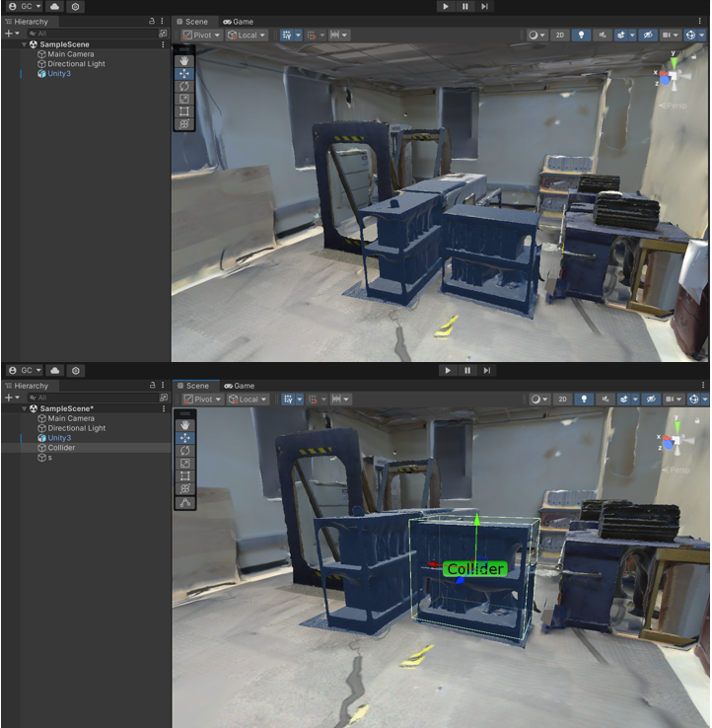Click the lock icon on the top Hierarchy panel

[152, 22]
